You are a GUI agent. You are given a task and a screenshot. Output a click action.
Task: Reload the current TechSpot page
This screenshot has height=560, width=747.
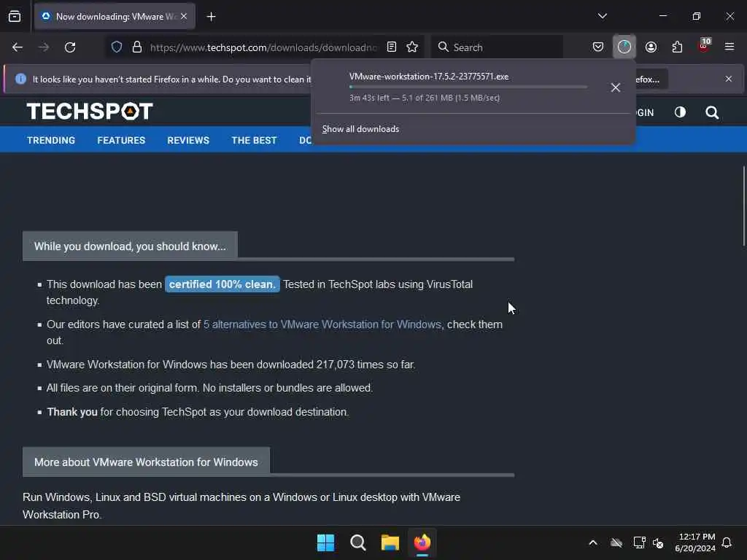[x=70, y=47]
